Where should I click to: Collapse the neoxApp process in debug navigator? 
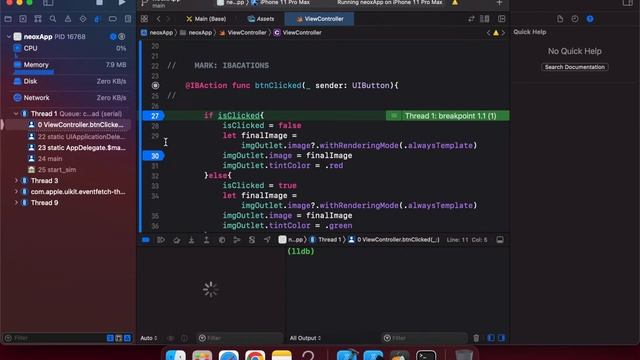click(x=9, y=36)
